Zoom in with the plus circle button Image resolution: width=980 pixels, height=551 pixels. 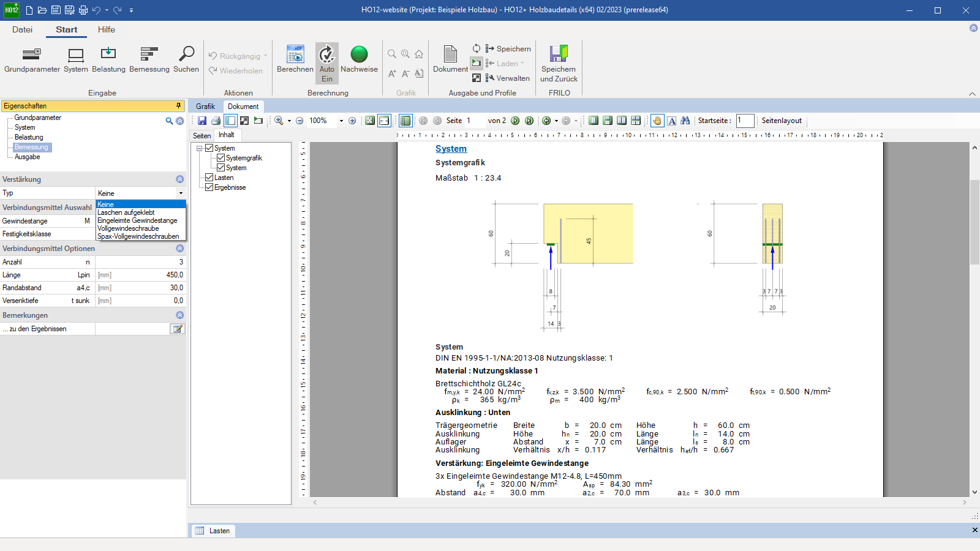(352, 121)
